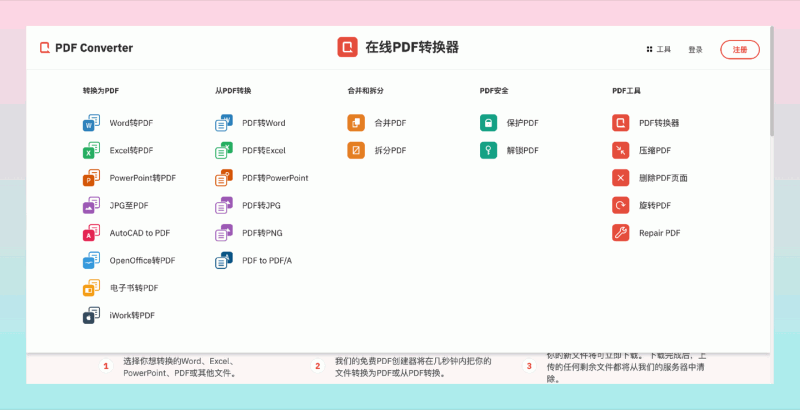800x410 pixels.
Task: Open the Repair PDF text link
Action: tap(660, 233)
